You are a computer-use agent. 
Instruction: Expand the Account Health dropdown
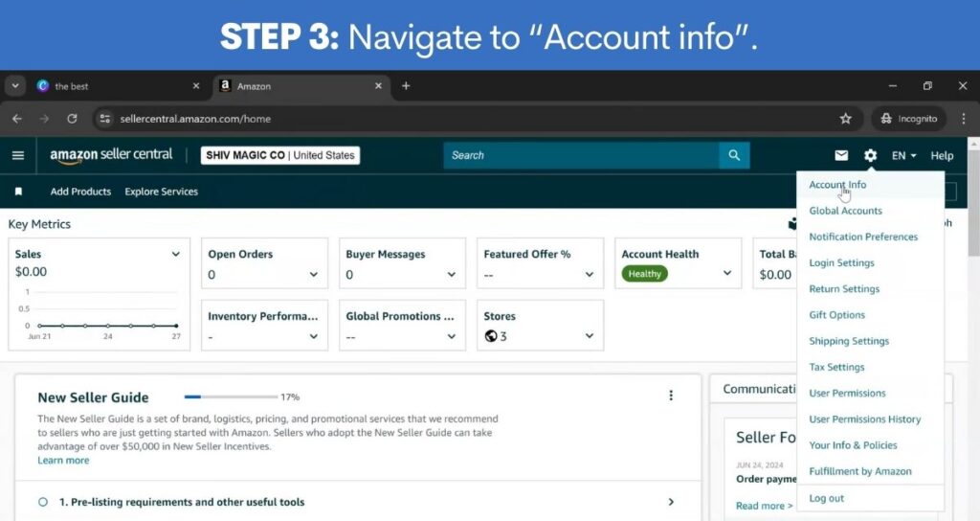coord(727,273)
